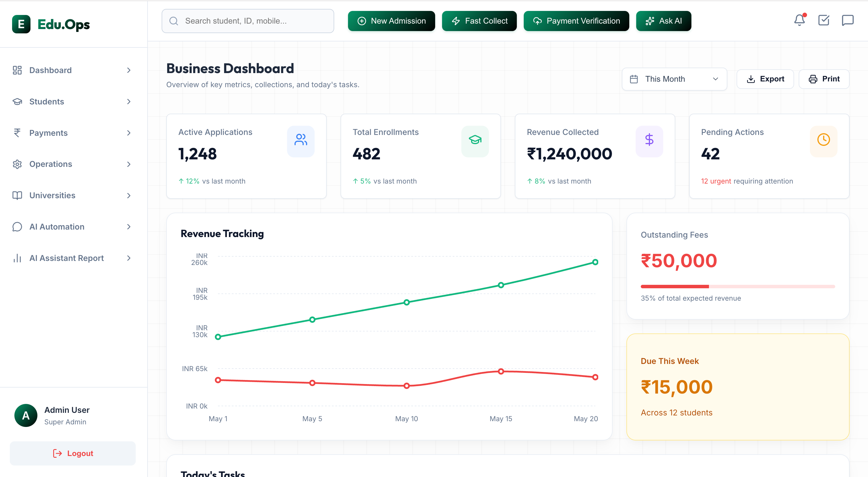This screenshot has width=868, height=477.
Task: Click the Payment Verification button
Action: click(x=576, y=21)
